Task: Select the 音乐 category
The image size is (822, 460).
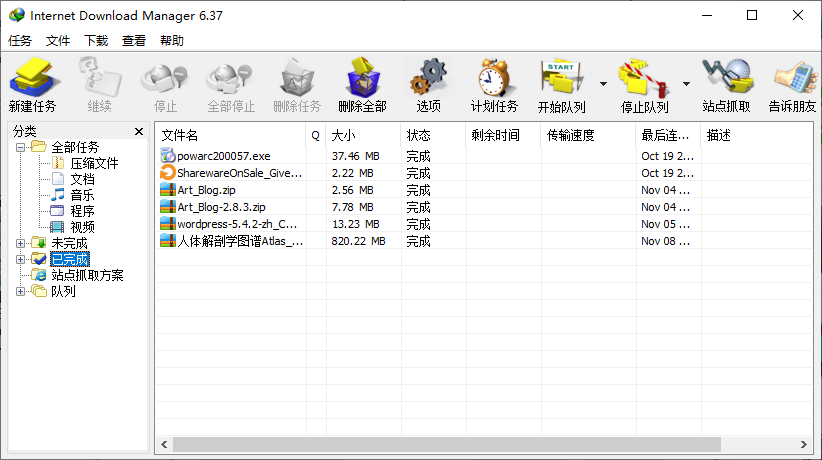Action: 82,195
